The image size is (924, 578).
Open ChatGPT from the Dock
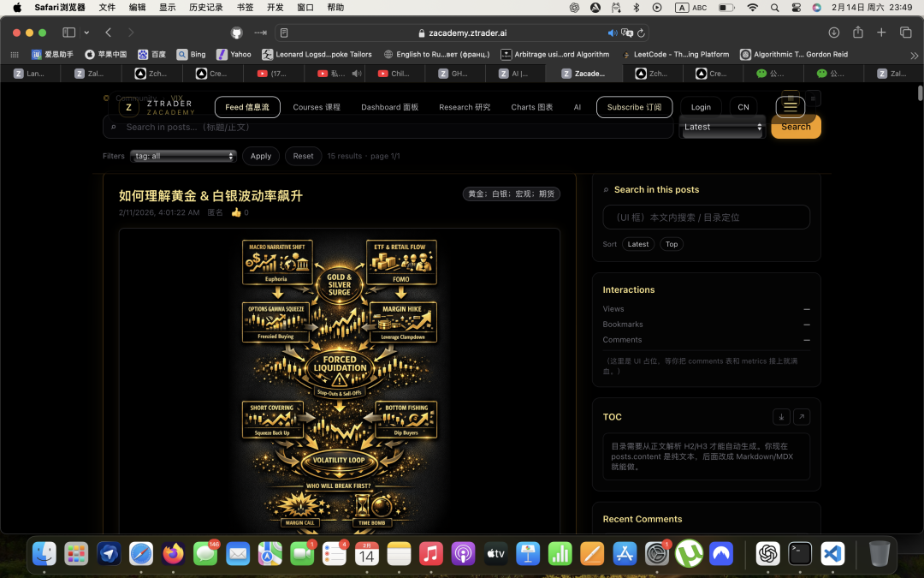(x=767, y=554)
